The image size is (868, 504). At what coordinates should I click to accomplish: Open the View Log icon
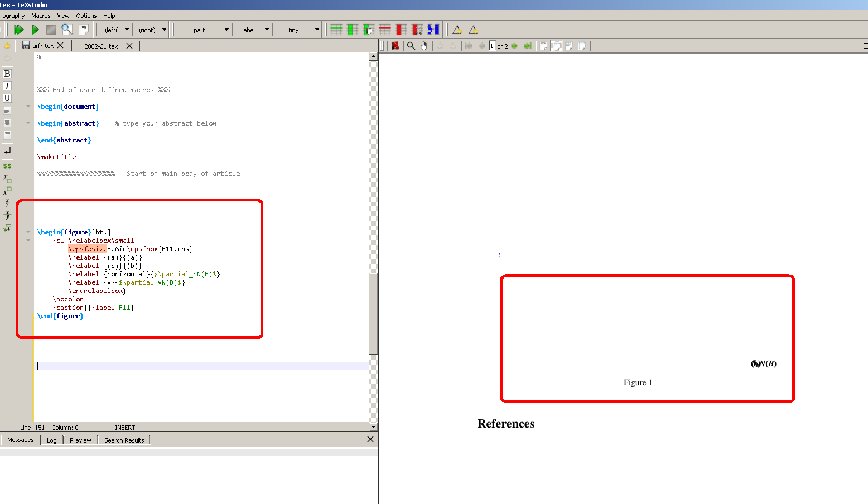(84, 30)
